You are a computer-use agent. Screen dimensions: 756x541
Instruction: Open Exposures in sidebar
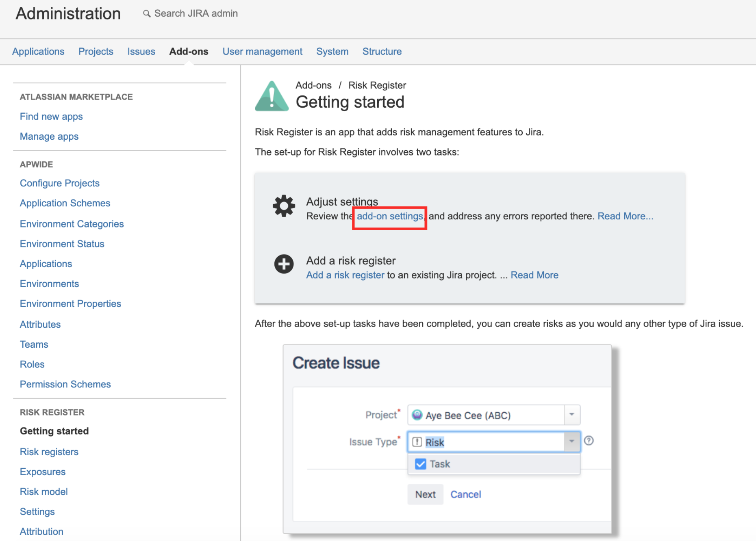click(43, 472)
